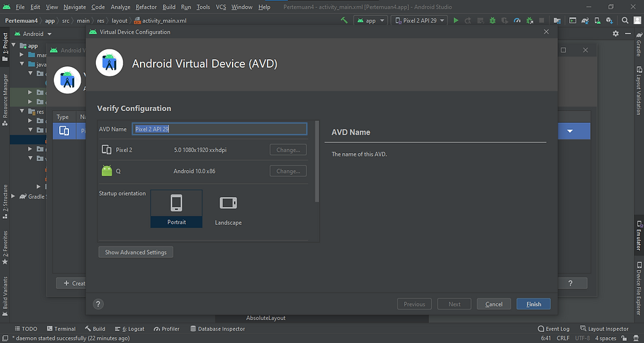Click Run Anything icon in toolbar
Screen dimensions: 644x343
point(572,20)
